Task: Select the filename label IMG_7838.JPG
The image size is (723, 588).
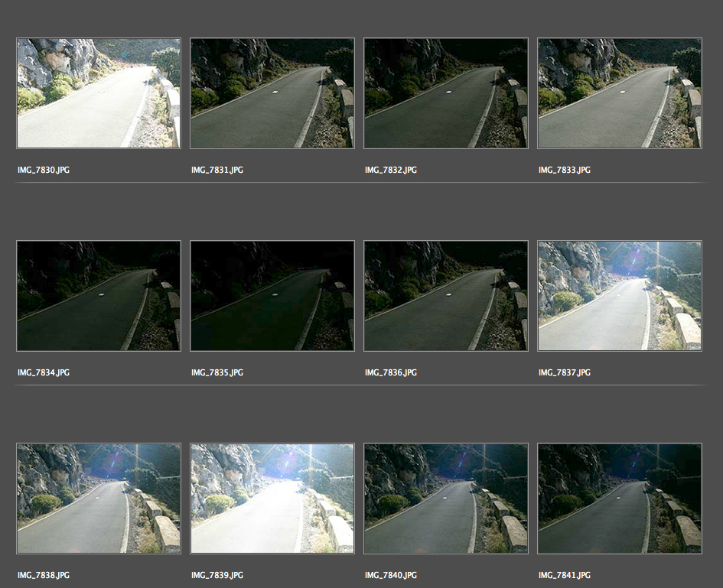Action: pos(44,575)
